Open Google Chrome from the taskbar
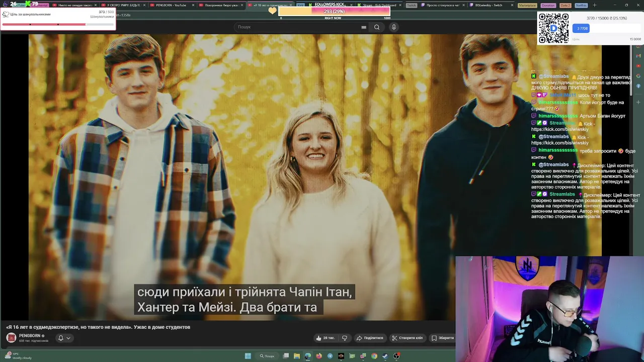644x362 pixels. tap(374, 356)
